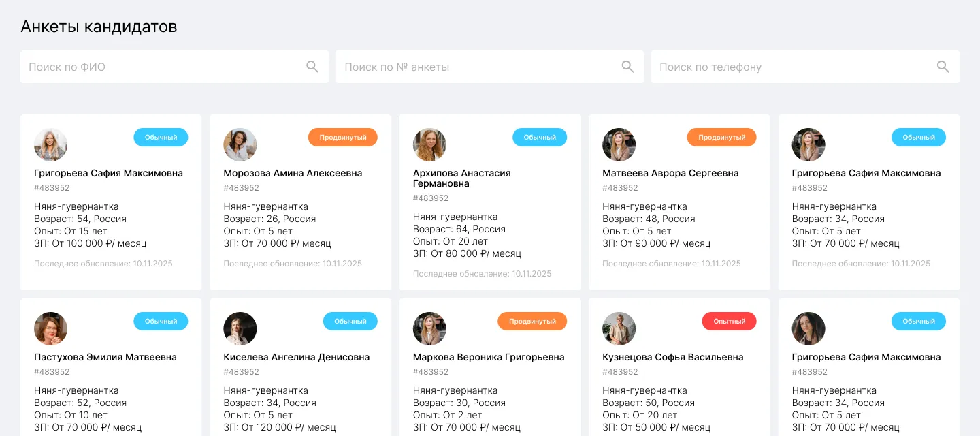Click Морозова Амина Алексеевна's avatar picture

click(240, 144)
